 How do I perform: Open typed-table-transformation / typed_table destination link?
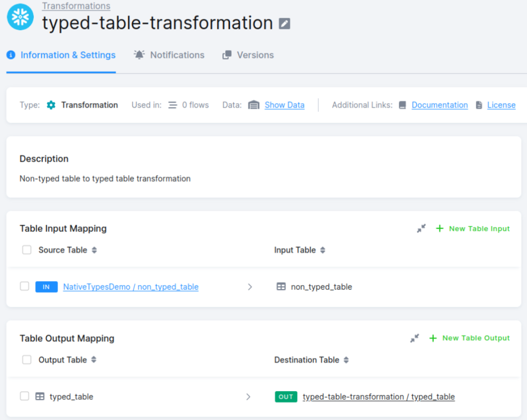[x=379, y=397]
